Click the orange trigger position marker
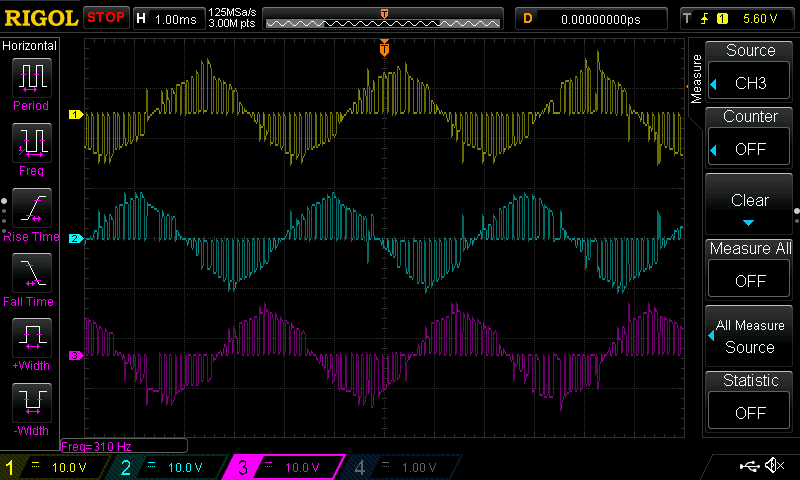 point(384,48)
